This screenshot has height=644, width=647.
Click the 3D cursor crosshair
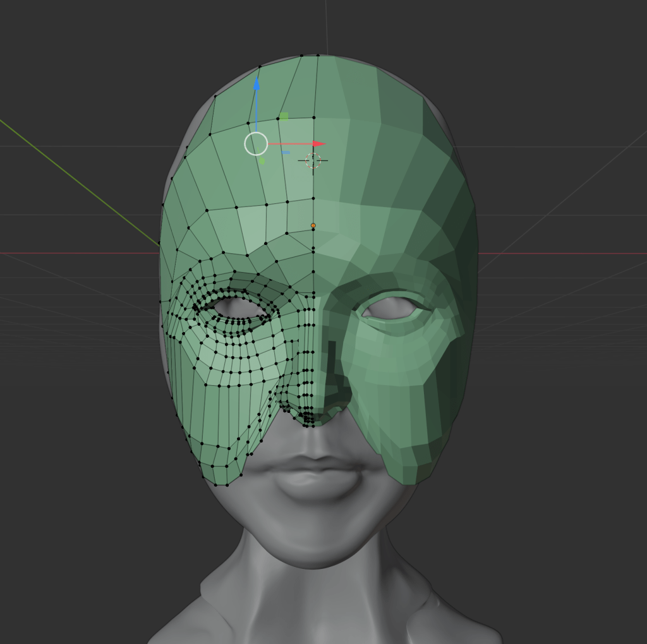click(x=313, y=160)
